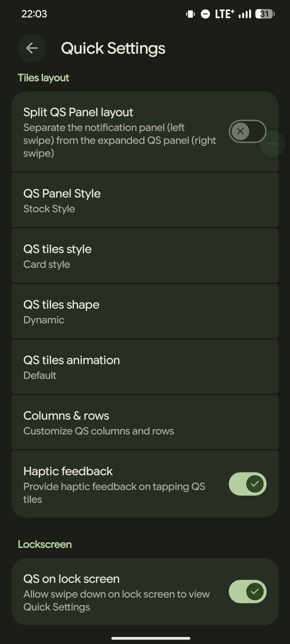
Task: Open QS Panel Style selector
Action: point(145,200)
